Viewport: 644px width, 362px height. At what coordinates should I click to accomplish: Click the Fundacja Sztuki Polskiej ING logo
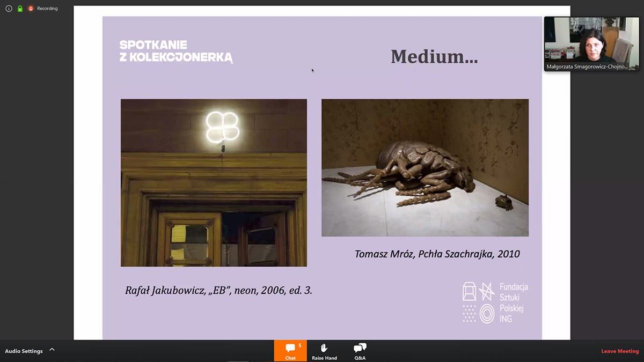495,302
